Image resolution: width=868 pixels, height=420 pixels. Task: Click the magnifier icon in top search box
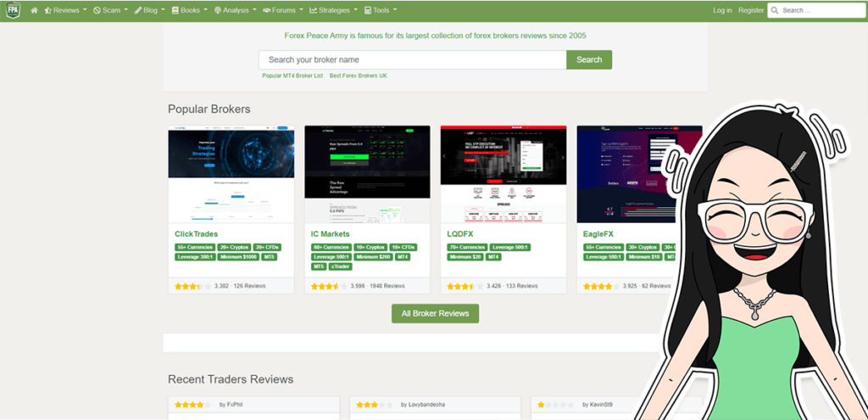775,10
